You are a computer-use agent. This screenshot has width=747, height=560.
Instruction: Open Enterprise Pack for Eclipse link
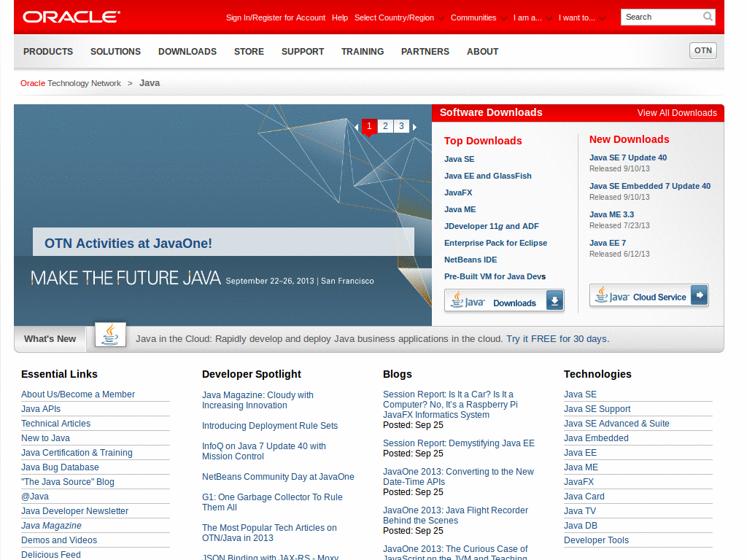click(x=495, y=243)
